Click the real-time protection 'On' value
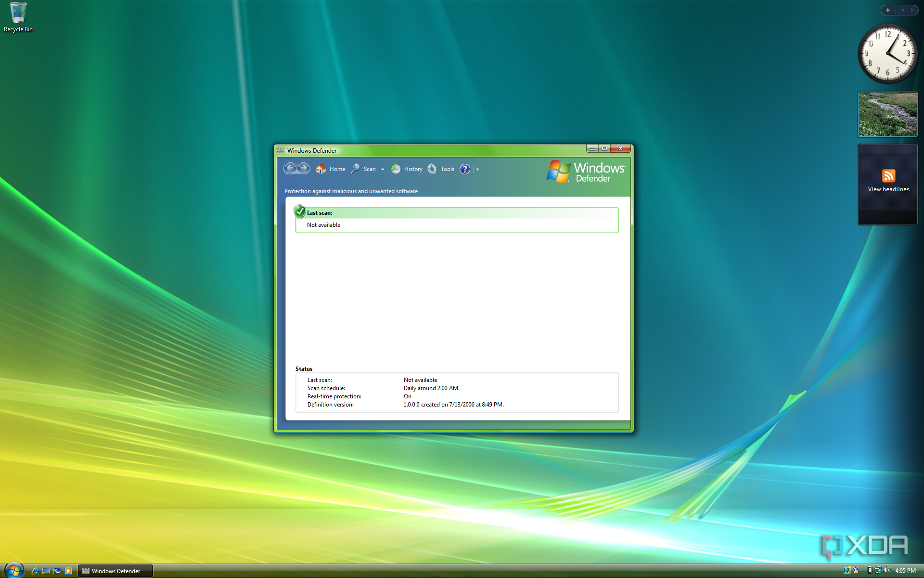Screen dimensions: 924x578 click(x=408, y=396)
